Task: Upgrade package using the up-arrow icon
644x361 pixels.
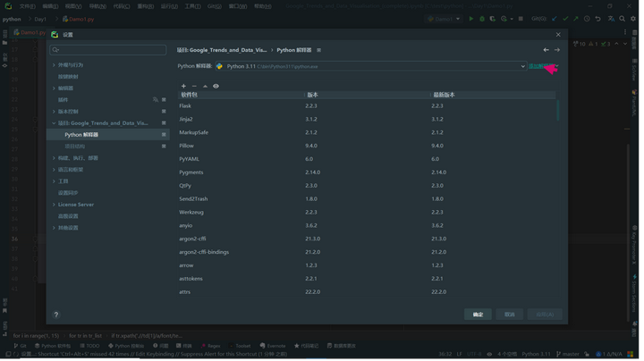Action: point(205,86)
